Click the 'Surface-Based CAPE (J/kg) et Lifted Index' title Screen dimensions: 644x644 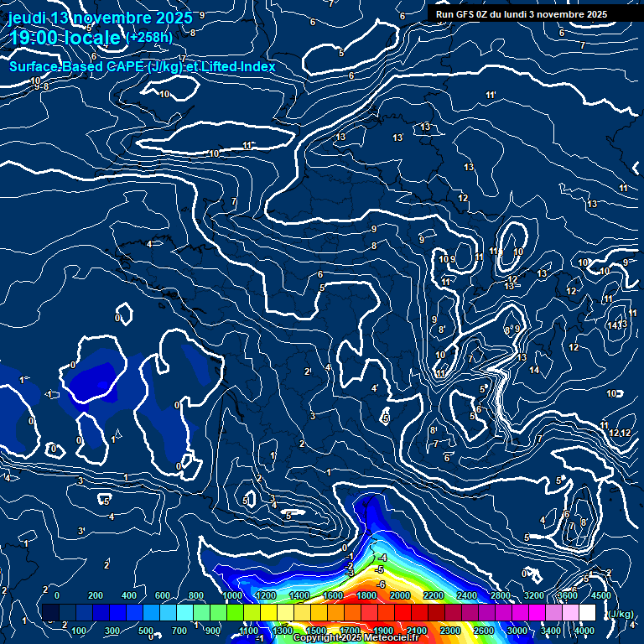pyautogui.click(x=143, y=66)
